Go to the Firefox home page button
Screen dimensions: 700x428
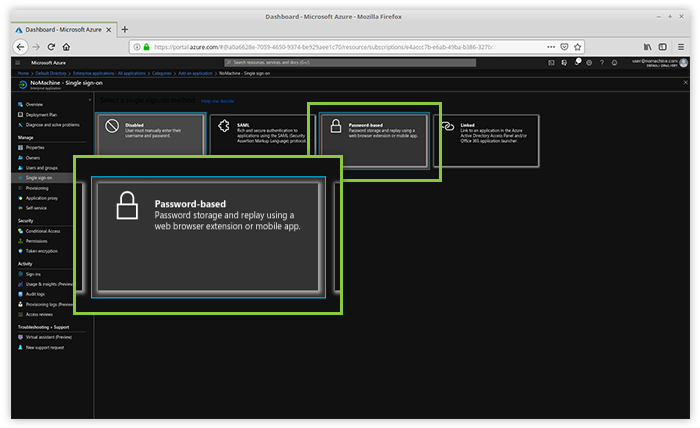click(66, 47)
